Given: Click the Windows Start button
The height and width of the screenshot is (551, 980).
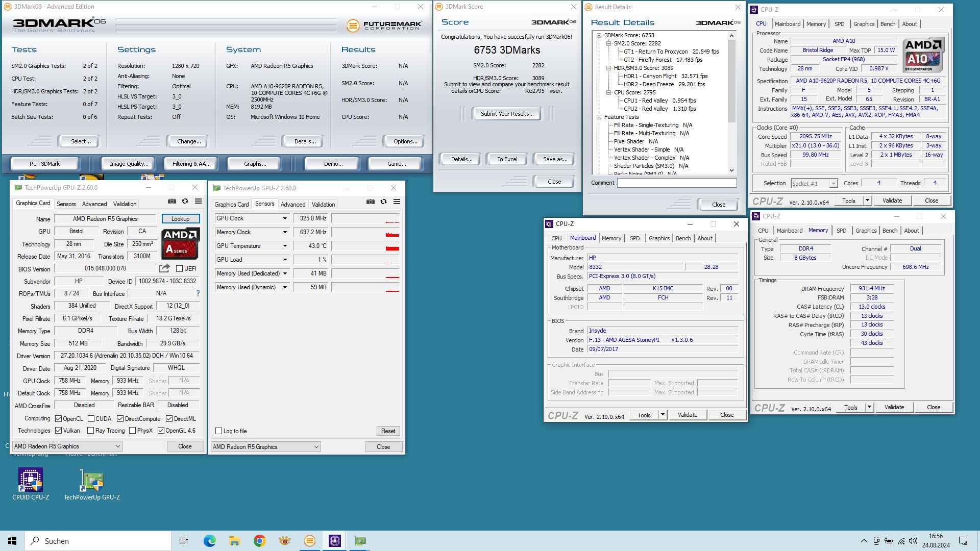Looking at the screenshot, I should (12, 541).
